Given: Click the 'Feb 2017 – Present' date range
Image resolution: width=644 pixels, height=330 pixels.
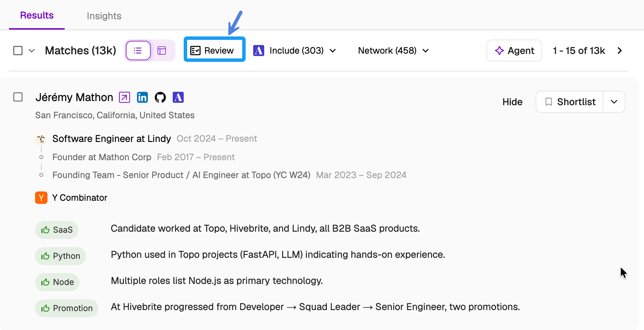Looking at the screenshot, I should 196,157.
